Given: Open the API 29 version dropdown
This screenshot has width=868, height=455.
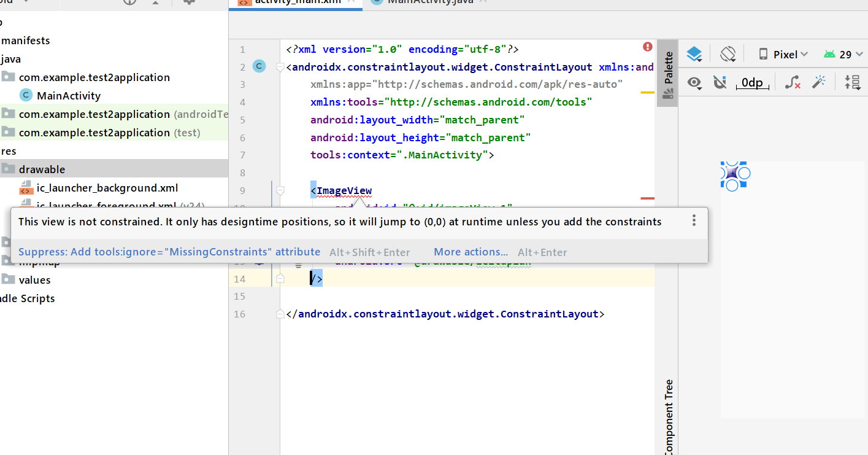Looking at the screenshot, I should [x=844, y=54].
